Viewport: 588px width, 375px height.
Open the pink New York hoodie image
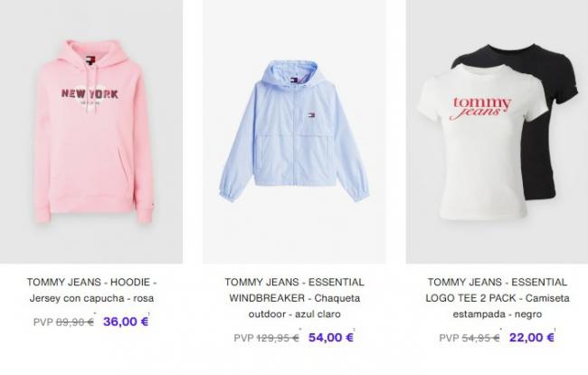(91, 131)
